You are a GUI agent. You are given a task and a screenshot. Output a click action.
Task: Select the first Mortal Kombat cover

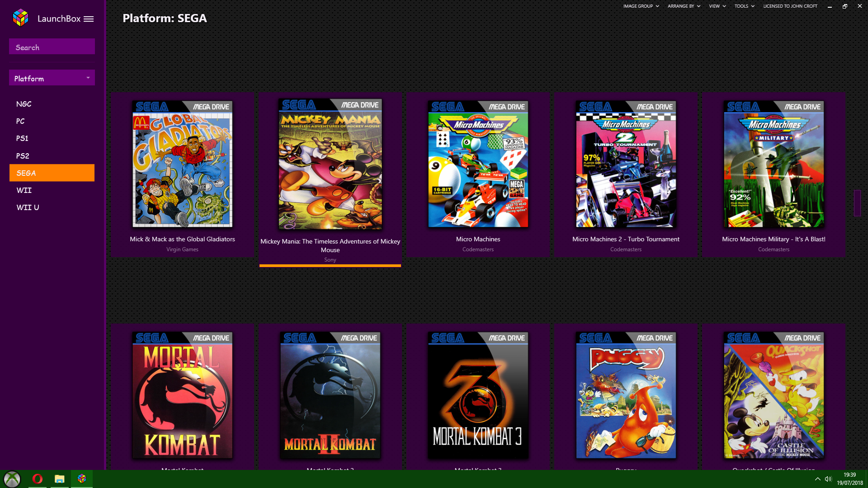(x=182, y=395)
